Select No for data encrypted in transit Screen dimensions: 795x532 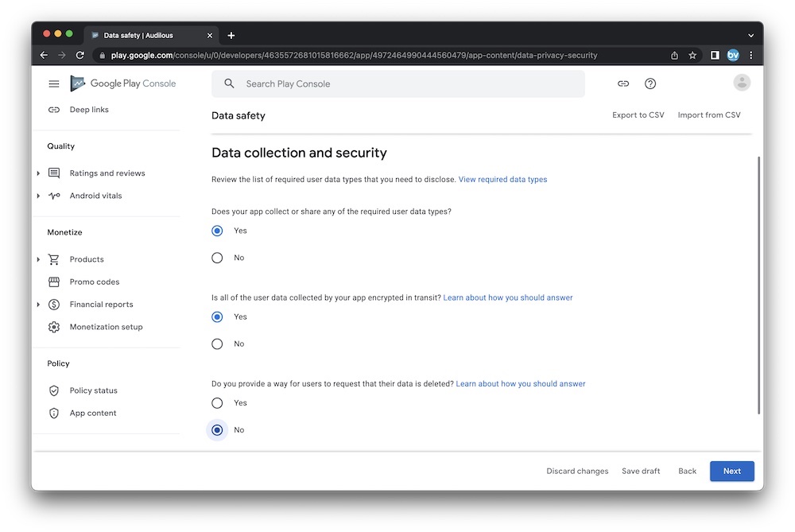click(x=217, y=344)
